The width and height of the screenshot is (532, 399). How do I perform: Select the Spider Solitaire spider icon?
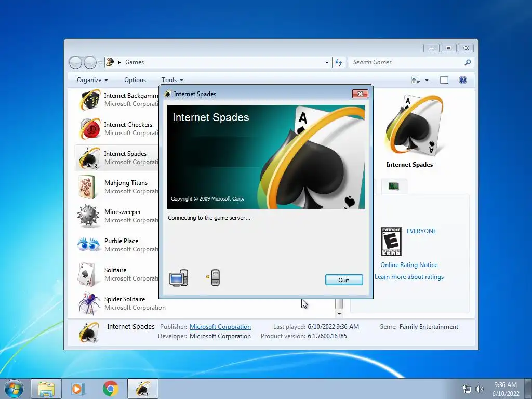pos(89,303)
